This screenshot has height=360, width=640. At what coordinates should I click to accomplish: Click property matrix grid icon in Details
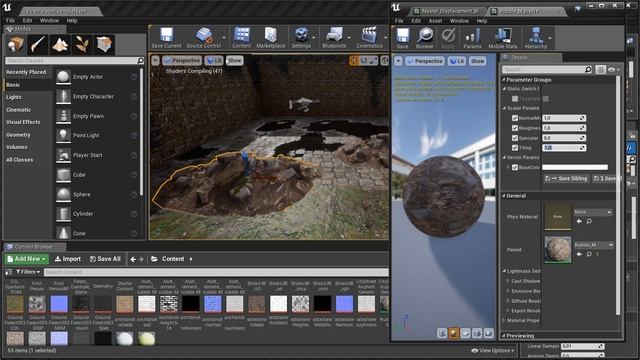600,70
